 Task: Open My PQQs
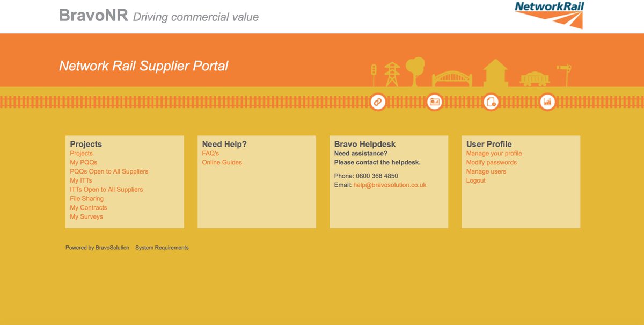click(84, 163)
